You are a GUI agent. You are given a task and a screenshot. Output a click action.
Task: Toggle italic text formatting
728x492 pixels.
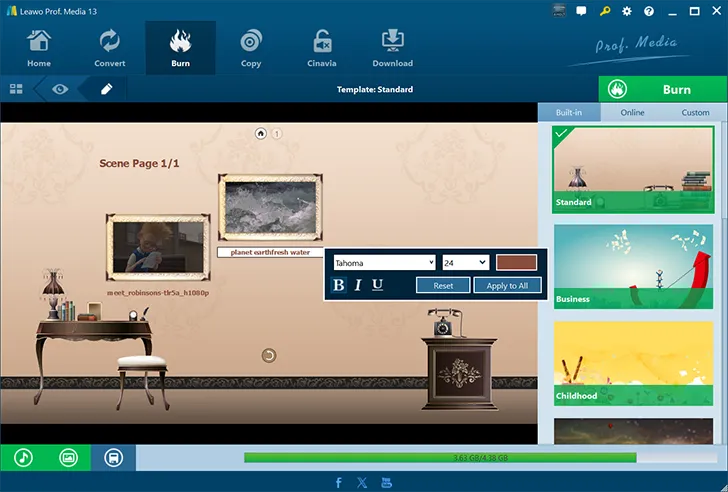(x=358, y=285)
